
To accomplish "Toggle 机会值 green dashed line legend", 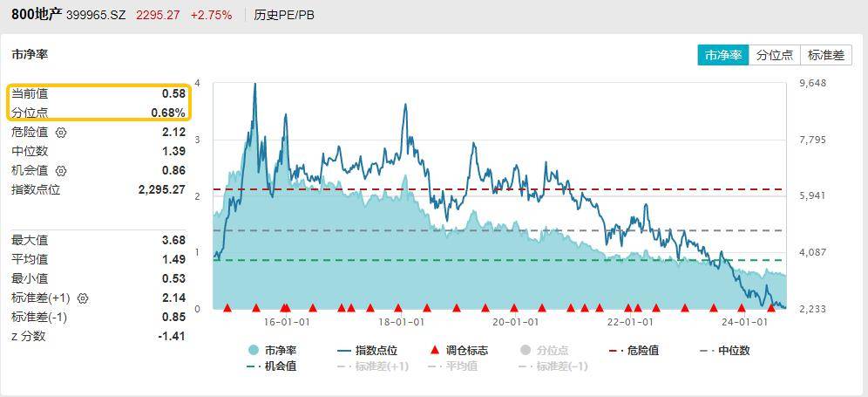I will click(x=272, y=366).
